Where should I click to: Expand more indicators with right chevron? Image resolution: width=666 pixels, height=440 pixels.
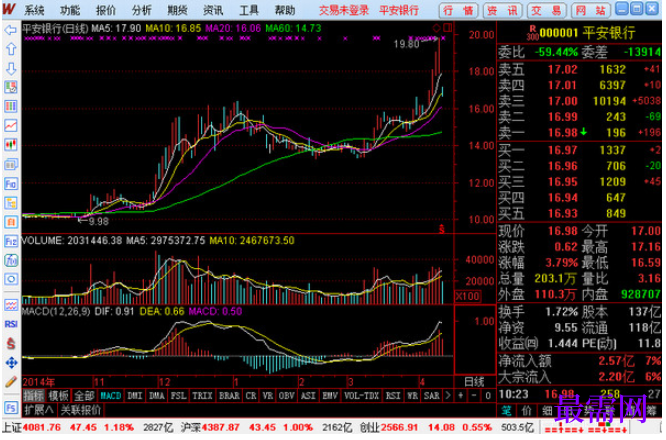tap(448, 395)
